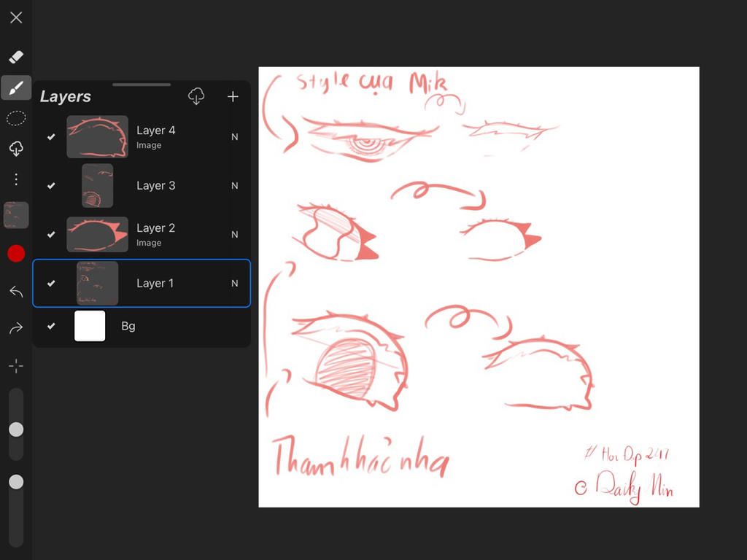The width and height of the screenshot is (747, 560).
Task: Redo the last action
Action: tap(16, 328)
